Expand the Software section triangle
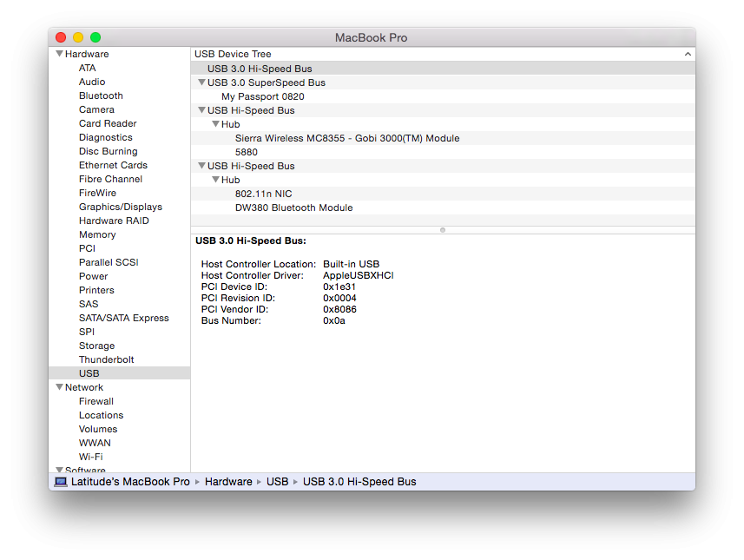 [59, 470]
